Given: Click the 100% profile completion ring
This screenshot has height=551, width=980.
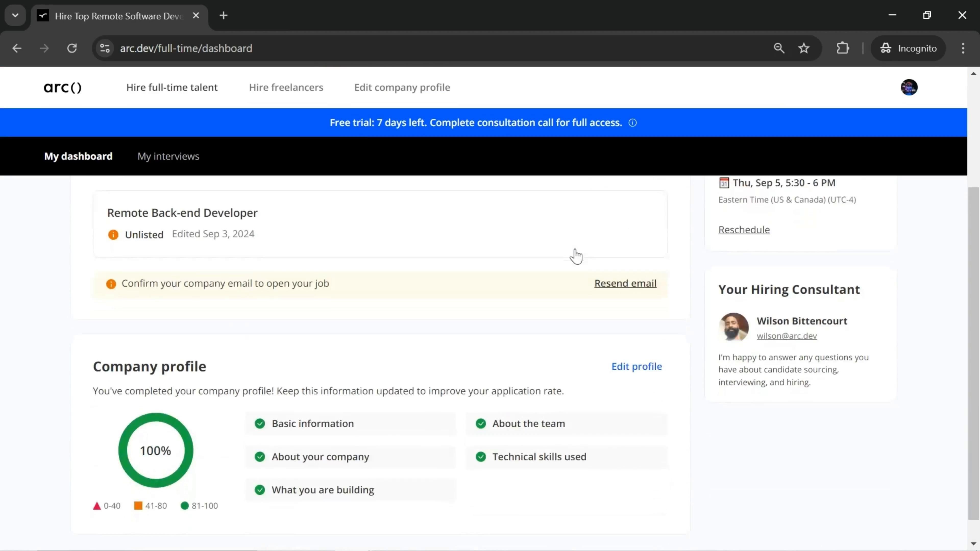Looking at the screenshot, I should 156,450.
